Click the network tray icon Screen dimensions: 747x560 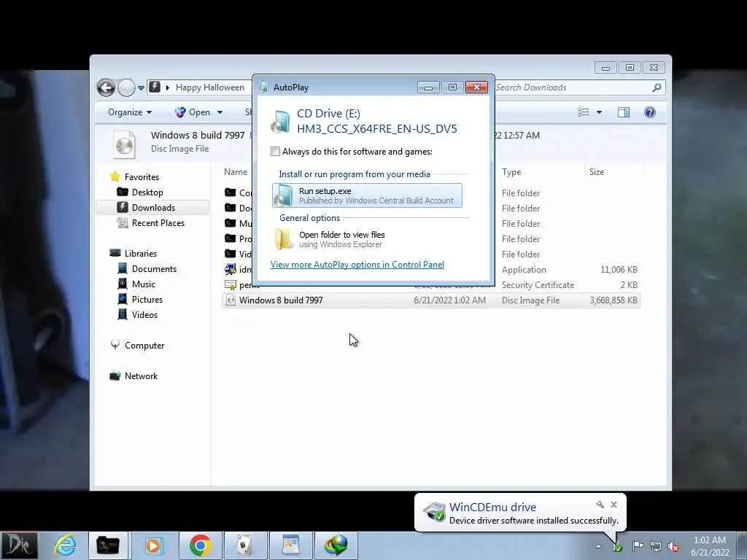[x=656, y=547]
